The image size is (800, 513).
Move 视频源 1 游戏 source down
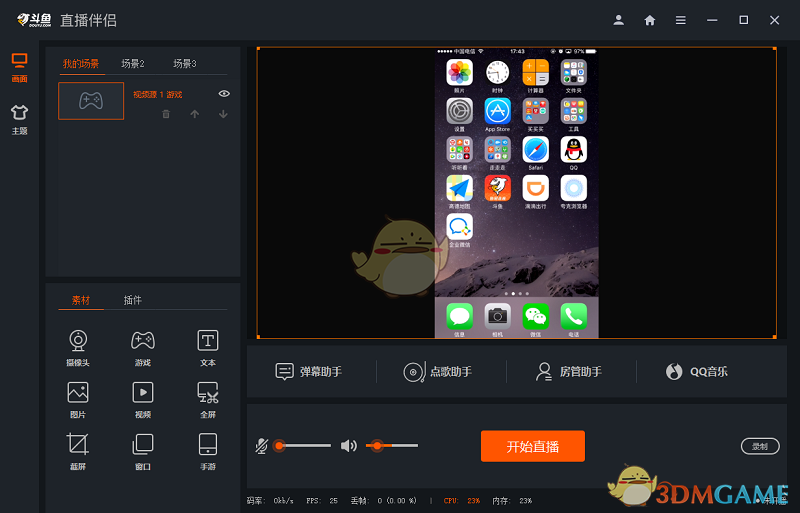(223, 114)
